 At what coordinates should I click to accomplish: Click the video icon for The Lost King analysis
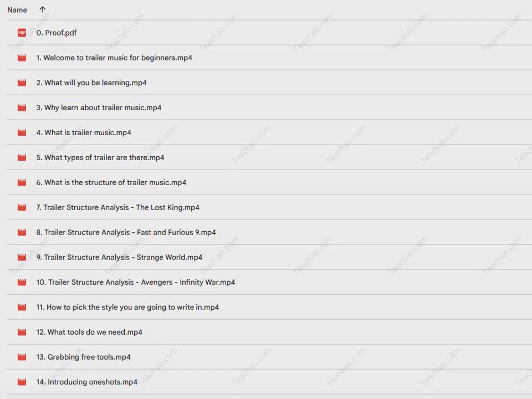click(22, 208)
